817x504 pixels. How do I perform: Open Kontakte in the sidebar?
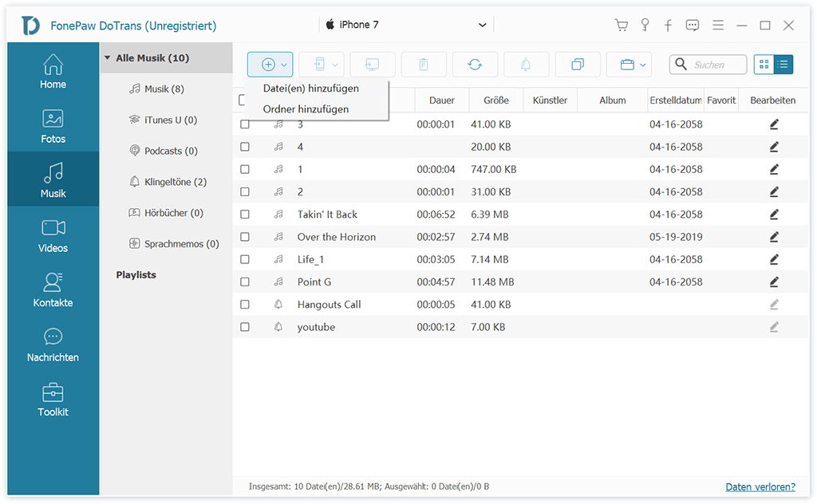53,290
